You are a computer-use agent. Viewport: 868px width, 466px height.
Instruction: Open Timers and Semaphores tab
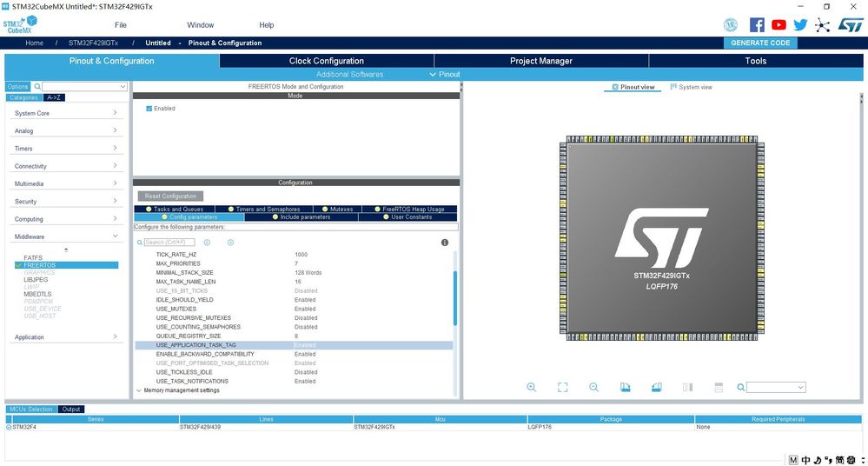tap(264, 209)
